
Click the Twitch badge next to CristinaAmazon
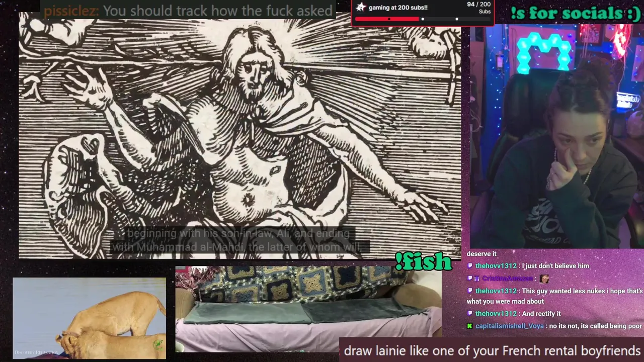[470, 279]
